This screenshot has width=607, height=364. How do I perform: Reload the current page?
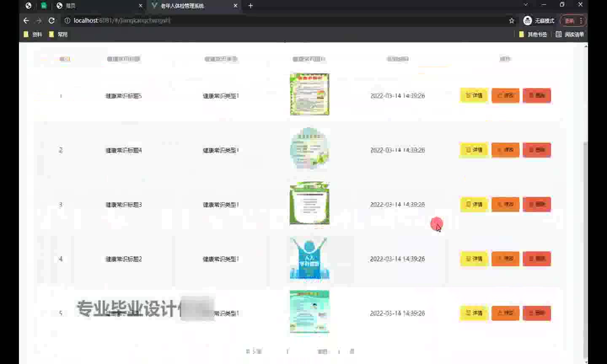pos(51,21)
